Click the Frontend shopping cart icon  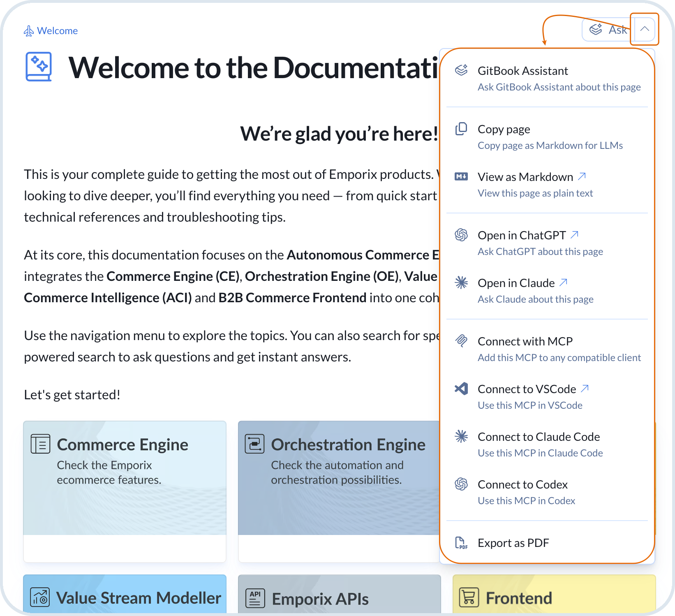coord(469,597)
